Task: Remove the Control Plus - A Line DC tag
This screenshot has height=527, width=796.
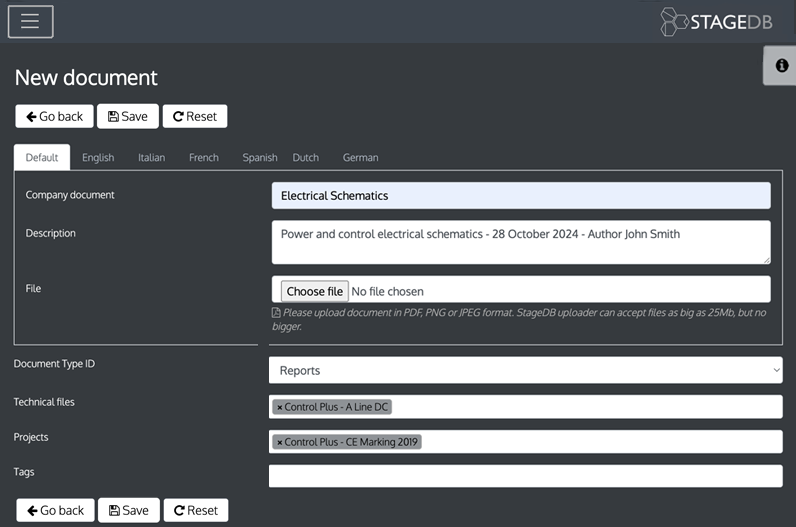Action: pos(279,407)
